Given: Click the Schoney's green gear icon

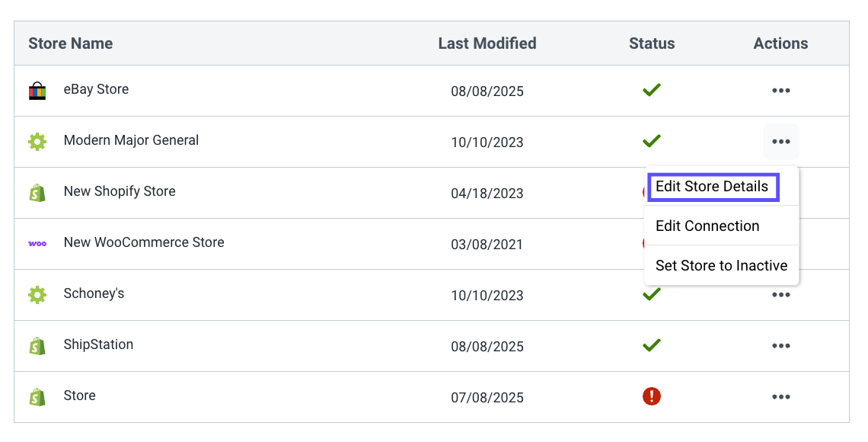Looking at the screenshot, I should click(x=37, y=295).
